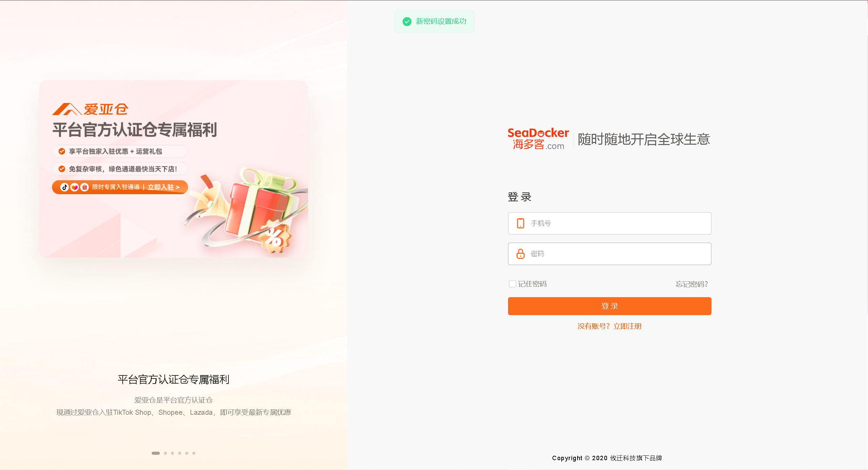This screenshot has width=868, height=470.
Task: Click the lock icon in the password field
Action: (x=520, y=254)
